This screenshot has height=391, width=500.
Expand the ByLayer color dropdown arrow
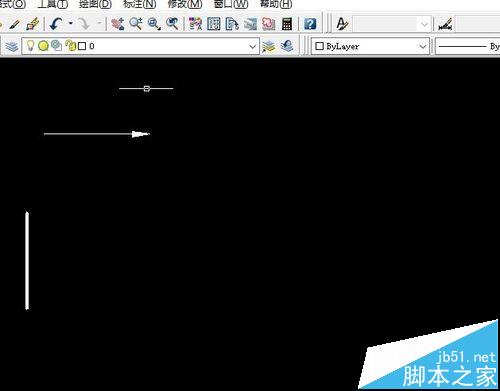pos(423,46)
